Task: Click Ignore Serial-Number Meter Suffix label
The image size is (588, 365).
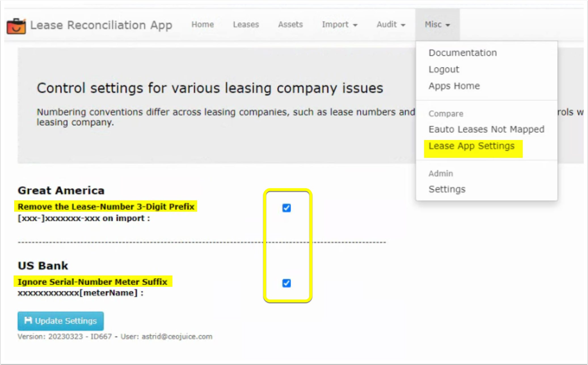Action: click(x=92, y=282)
